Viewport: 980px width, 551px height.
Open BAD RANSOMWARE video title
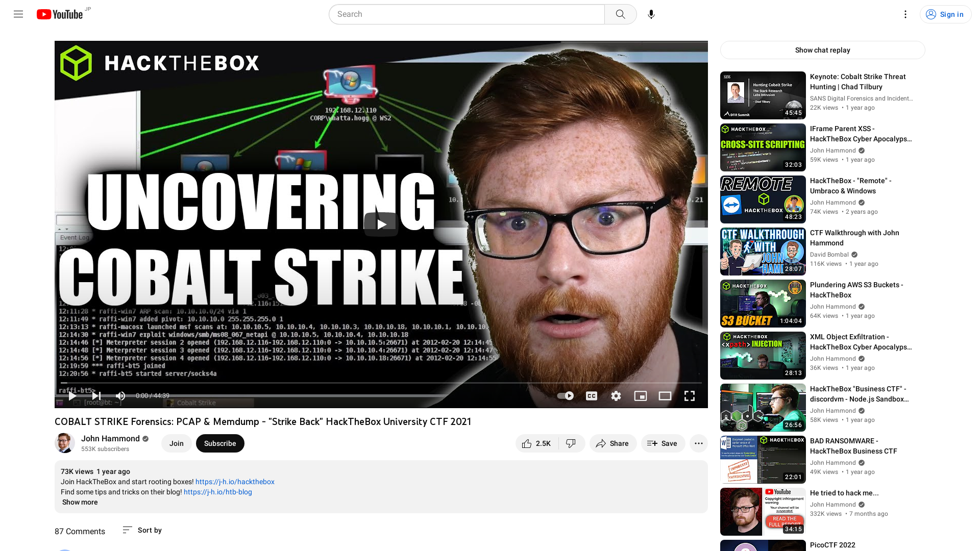(x=853, y=446)
